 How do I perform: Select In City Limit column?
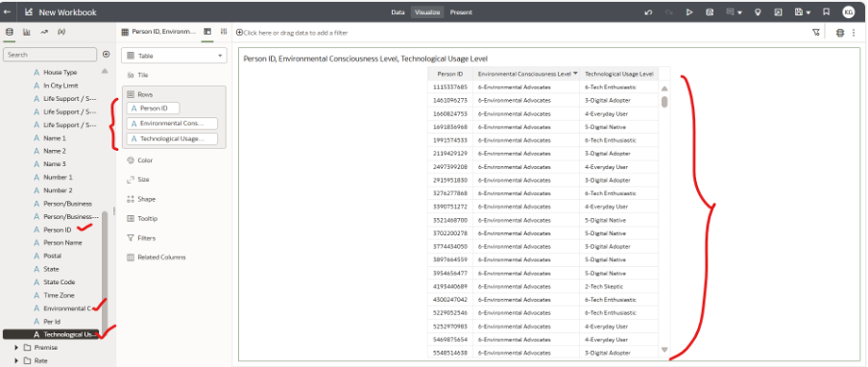pyautogui.click(x=60, y=86)
